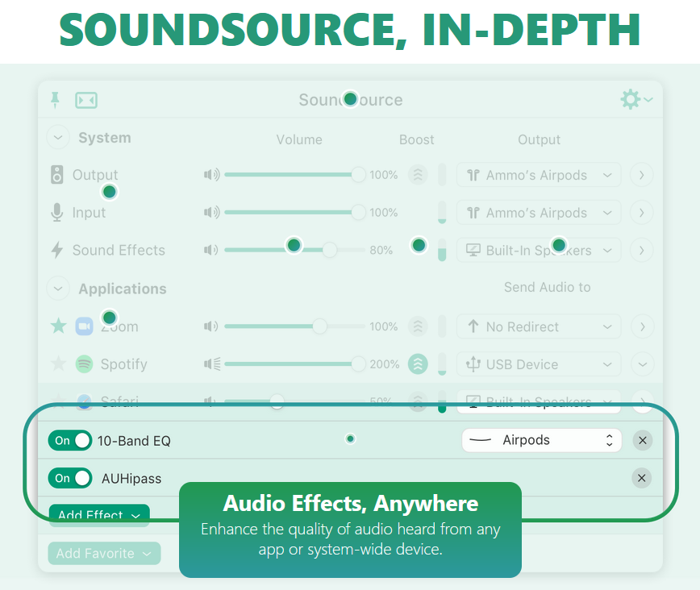The width and height of the screenshot is (700, 590).
Task: Click the system Output speaker device icon
Action: (x=56, y=174)
